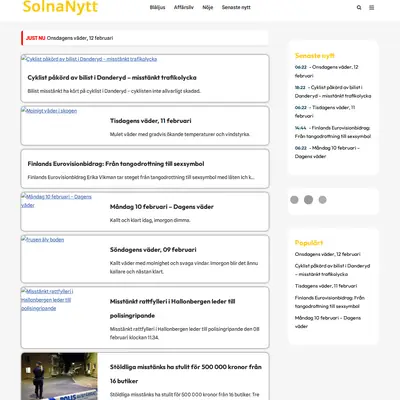
Task: Open Populärt Onsdagens väder, 12 februari
Action: point(328,254)
